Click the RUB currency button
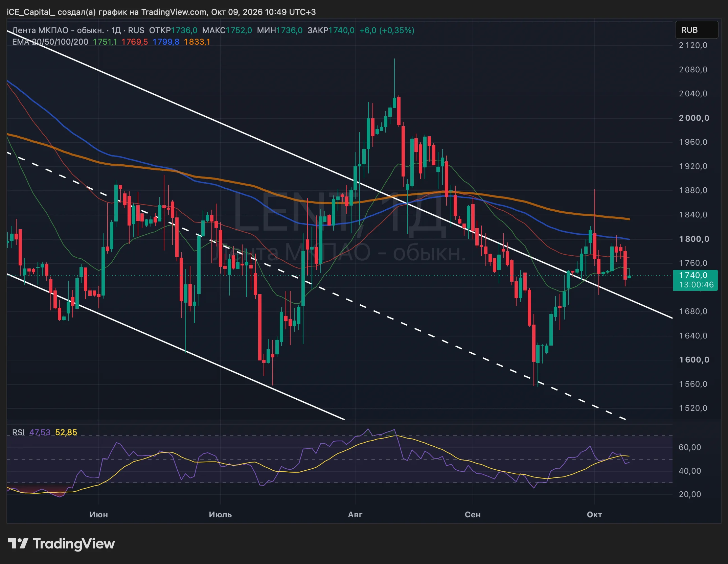728x564 pixels. (x=697, y=30)
